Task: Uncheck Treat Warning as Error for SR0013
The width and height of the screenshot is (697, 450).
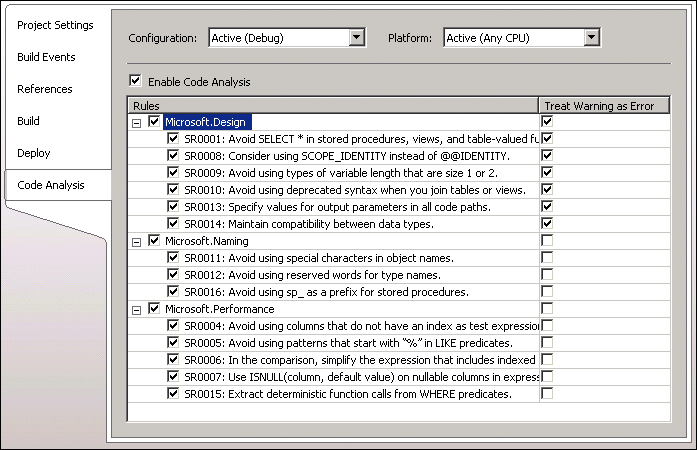Action: click(x=547, y=206)
